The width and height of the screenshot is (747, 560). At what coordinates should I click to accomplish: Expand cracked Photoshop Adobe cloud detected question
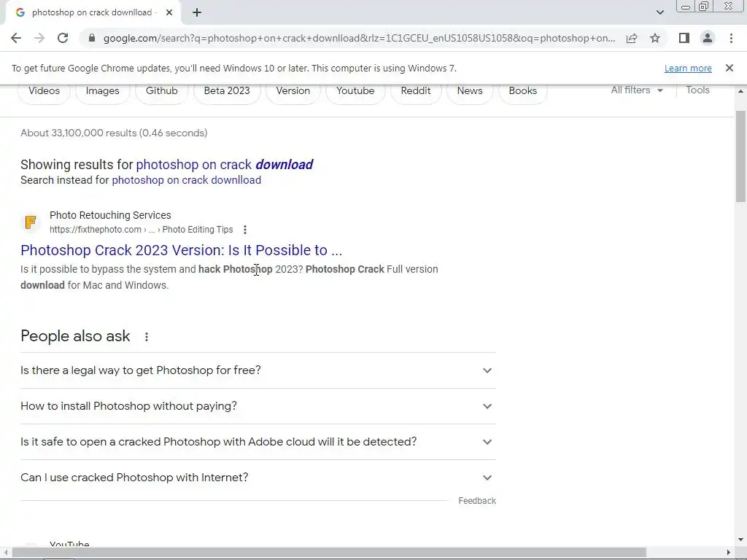[x=258, y=442]
